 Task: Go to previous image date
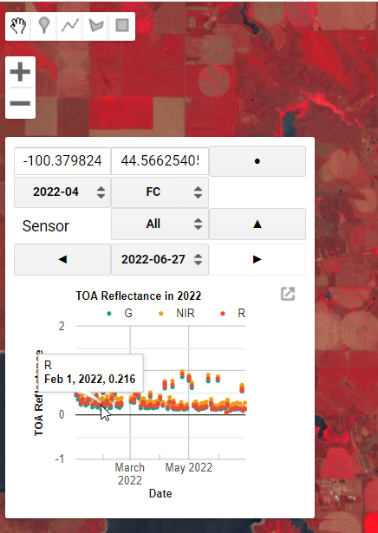(62, 260)
